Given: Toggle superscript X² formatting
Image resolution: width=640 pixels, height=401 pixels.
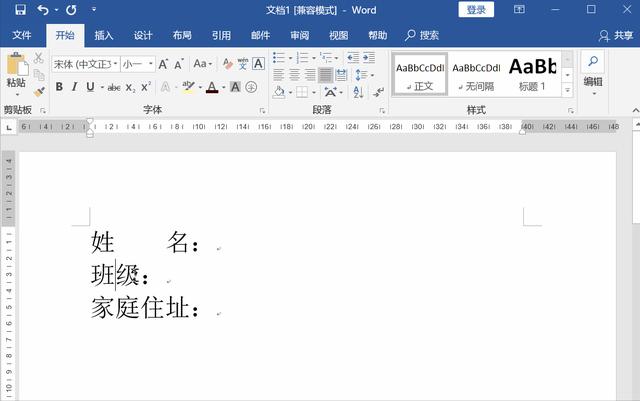Looking at the screenshot, I should 146,87.
